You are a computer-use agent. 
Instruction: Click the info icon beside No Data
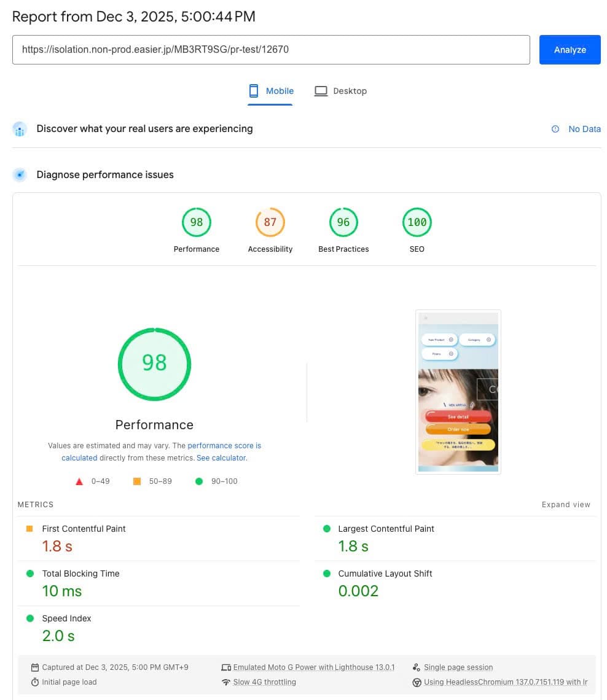click(x=555, y=129)
